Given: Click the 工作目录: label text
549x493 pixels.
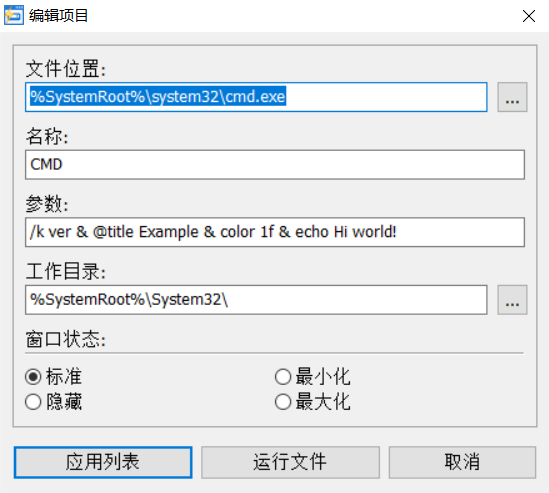Looking at the screenshot, I should [x=65, y=271].
